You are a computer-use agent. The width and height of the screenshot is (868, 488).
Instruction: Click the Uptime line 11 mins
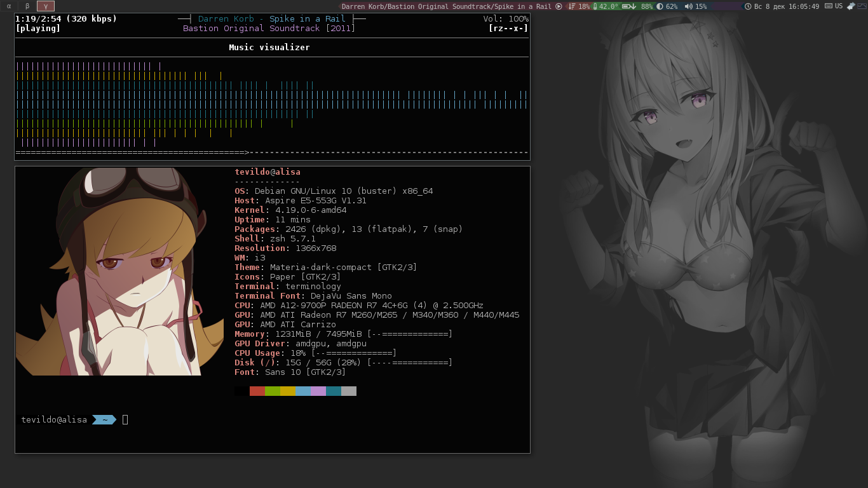click(273, 220)
